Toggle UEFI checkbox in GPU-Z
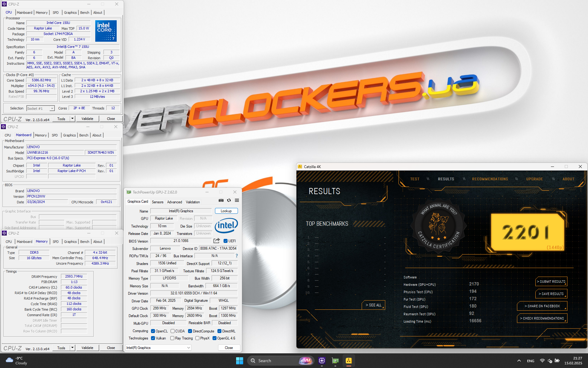 click(x=225, y=241)
